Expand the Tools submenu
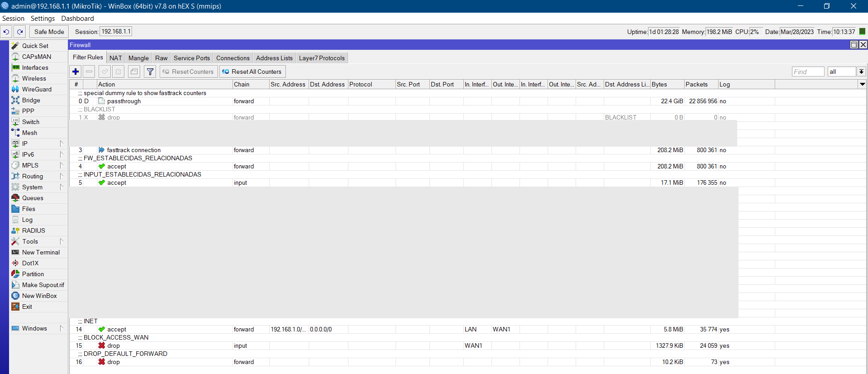Viewport: 868px width, 374px height. pyautogui.click(x=38, y=241)
